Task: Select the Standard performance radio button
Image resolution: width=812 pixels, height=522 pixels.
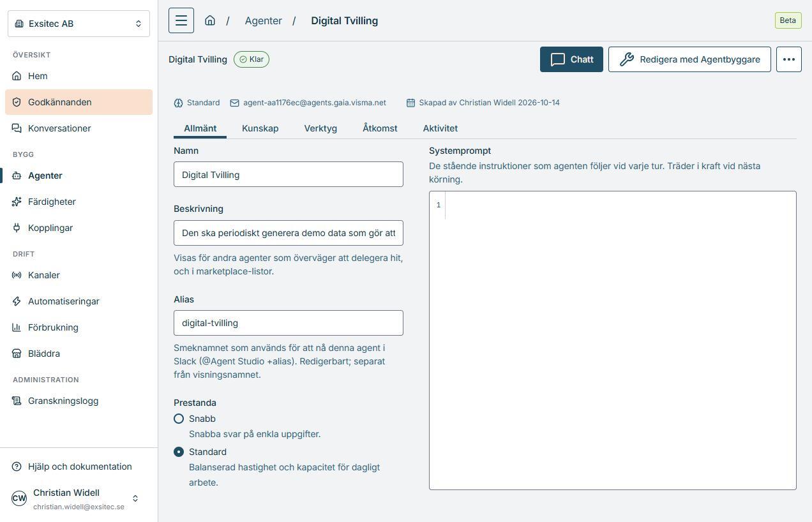Action: [179, 452]
